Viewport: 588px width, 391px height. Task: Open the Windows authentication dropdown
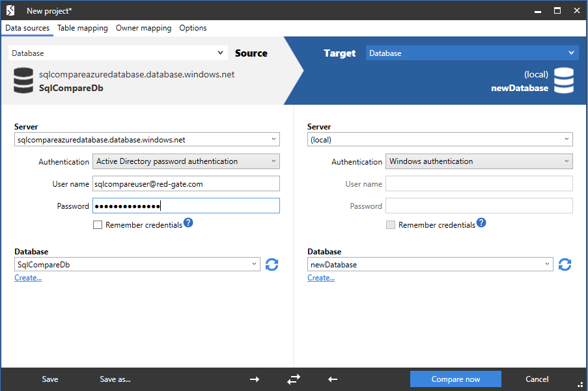point(479,161)
